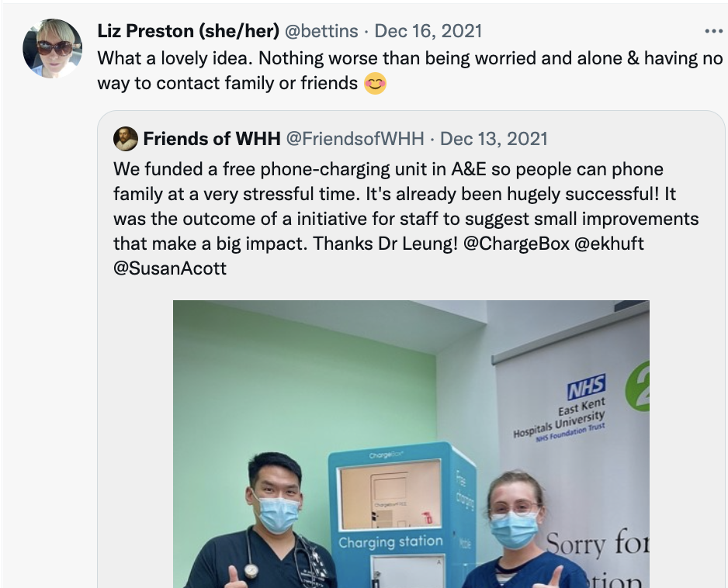Open the three-dot more options menu
Screen dimensions: 728x588
click(713, 31)
